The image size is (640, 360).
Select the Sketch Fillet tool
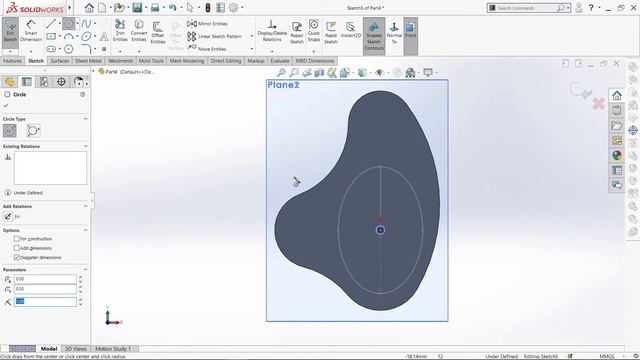(x=86, y=49)
